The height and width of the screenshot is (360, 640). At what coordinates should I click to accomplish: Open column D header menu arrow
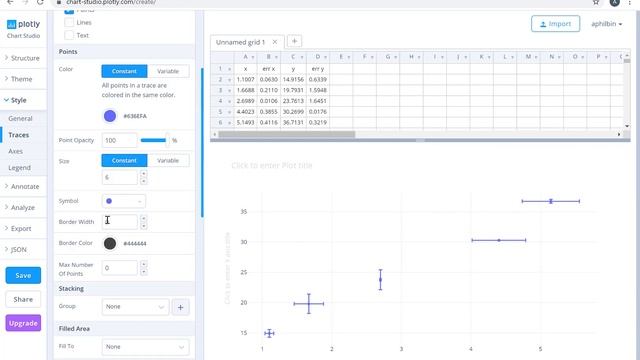pos(325,57)
